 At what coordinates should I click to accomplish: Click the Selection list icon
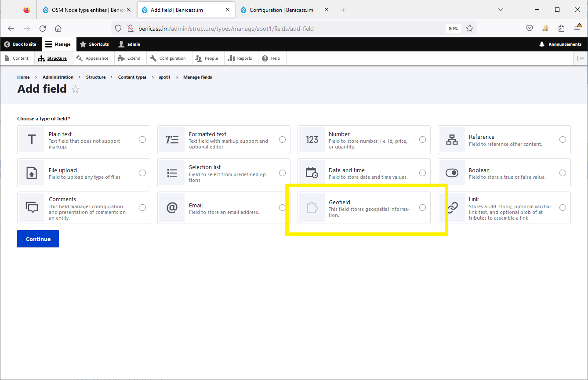(x=172, y=173)
